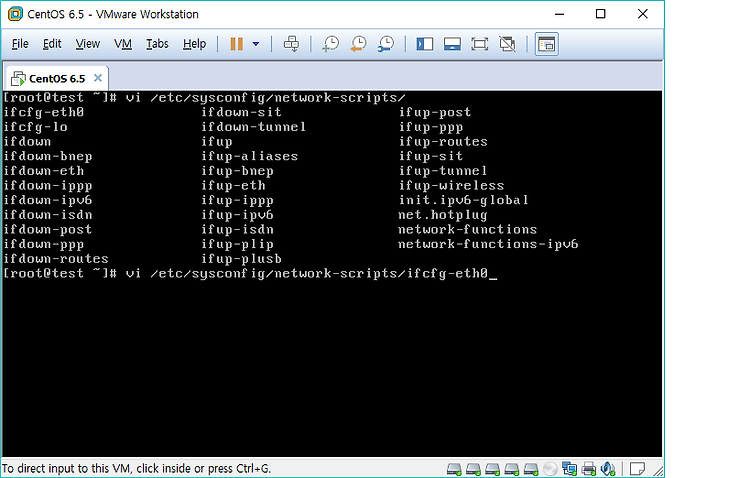Click the VMware Workstation title bar icon
The height and width of the screenshot is (478, 750).
click(x=15, y=14)
